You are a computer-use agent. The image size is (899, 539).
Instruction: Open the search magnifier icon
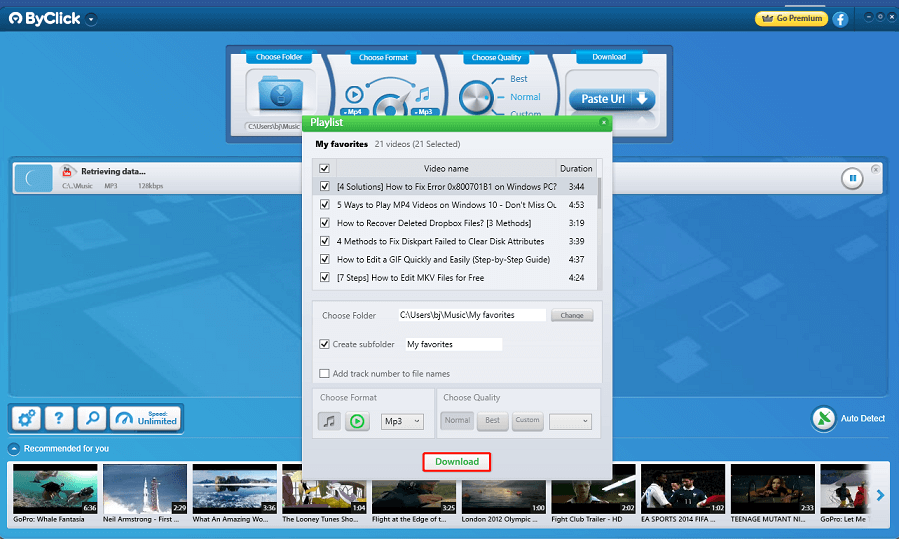point(92,419)
